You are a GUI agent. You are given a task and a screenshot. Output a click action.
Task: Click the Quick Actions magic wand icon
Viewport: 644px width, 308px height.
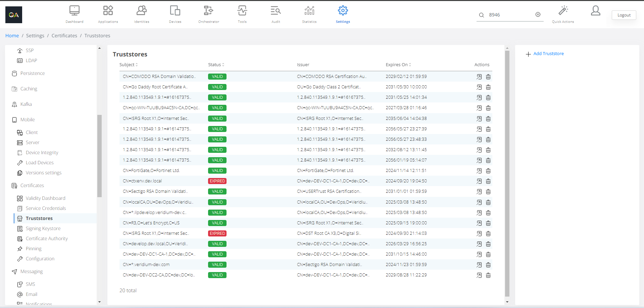[x=563, y=11]
